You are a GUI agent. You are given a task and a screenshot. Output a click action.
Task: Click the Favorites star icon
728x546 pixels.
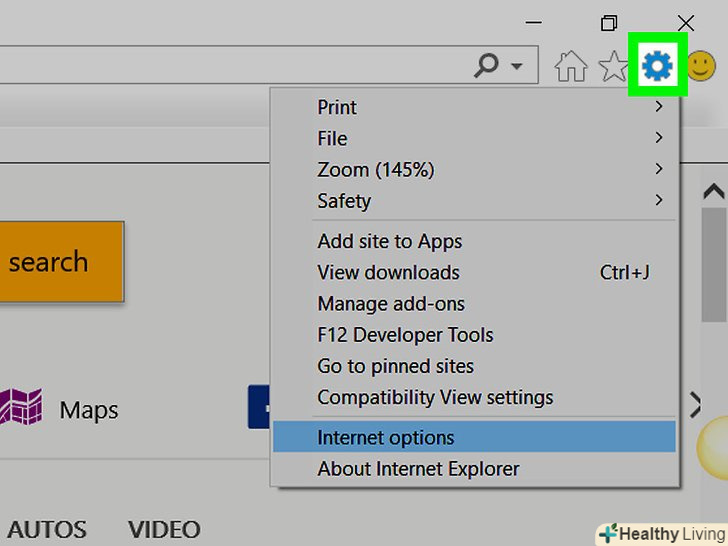click(x=611, y=67)
